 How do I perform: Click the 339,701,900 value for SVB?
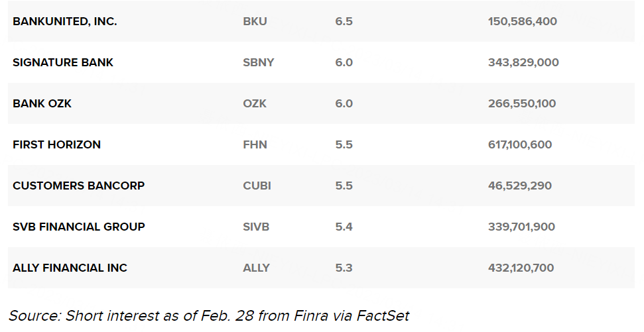coord(521,227)
